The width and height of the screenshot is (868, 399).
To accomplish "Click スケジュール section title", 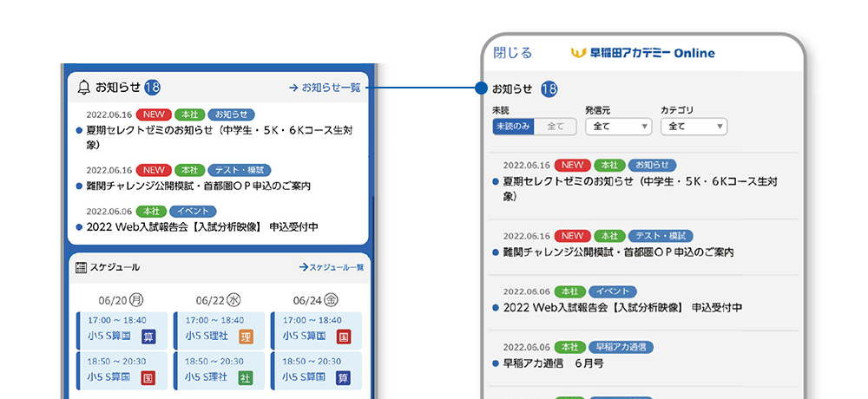I will click(115, 267).
